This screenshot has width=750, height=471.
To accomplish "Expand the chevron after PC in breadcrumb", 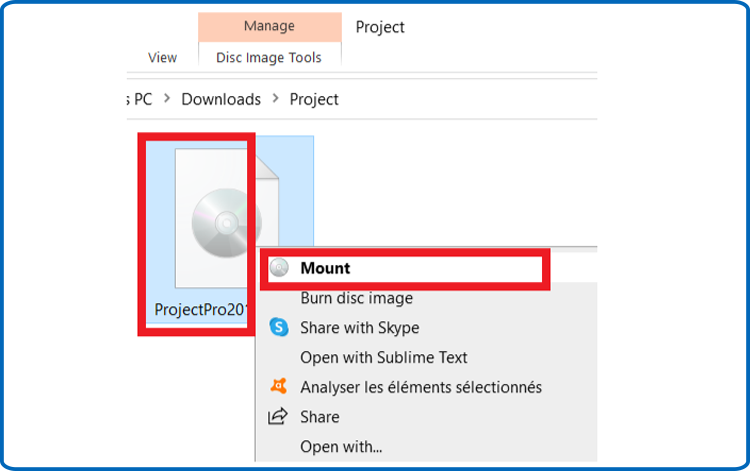I will (x=167, y=99).
